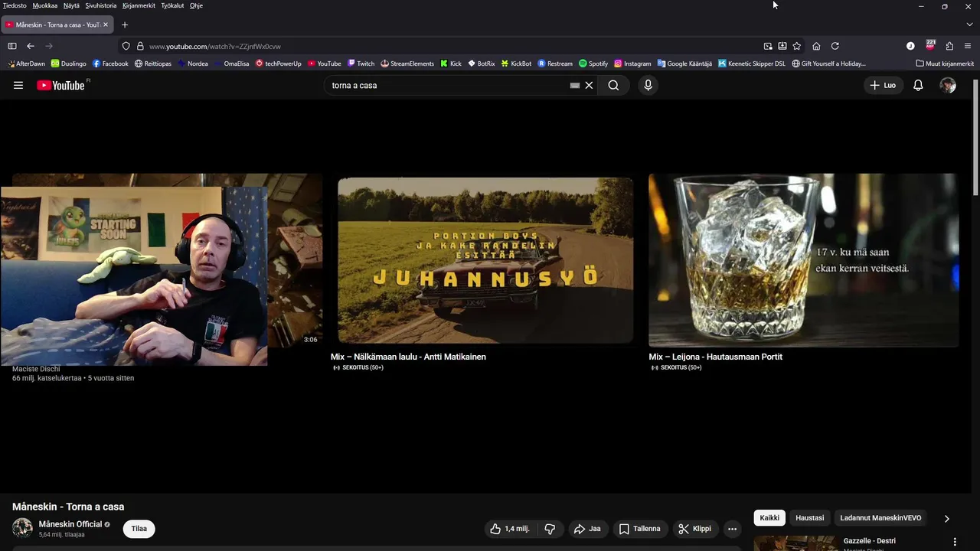980x551 pixels.
Task: Open a new browser tab
Action: coord(125,24)
